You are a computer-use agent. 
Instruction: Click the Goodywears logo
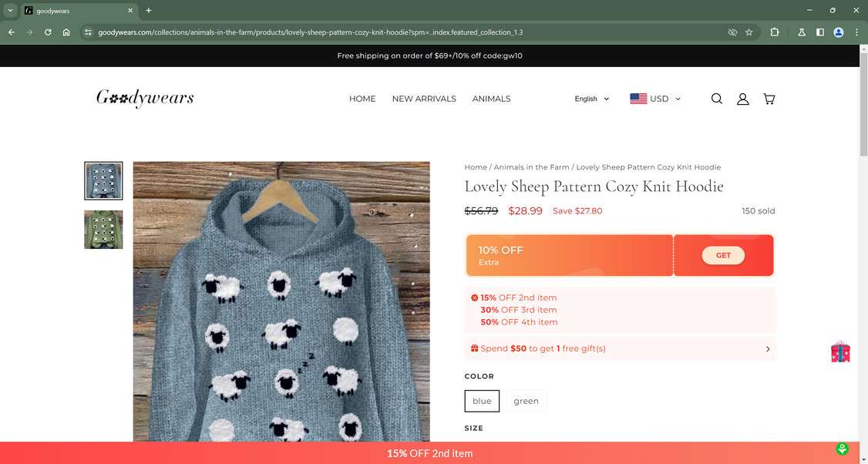click(x=145, y=99)
